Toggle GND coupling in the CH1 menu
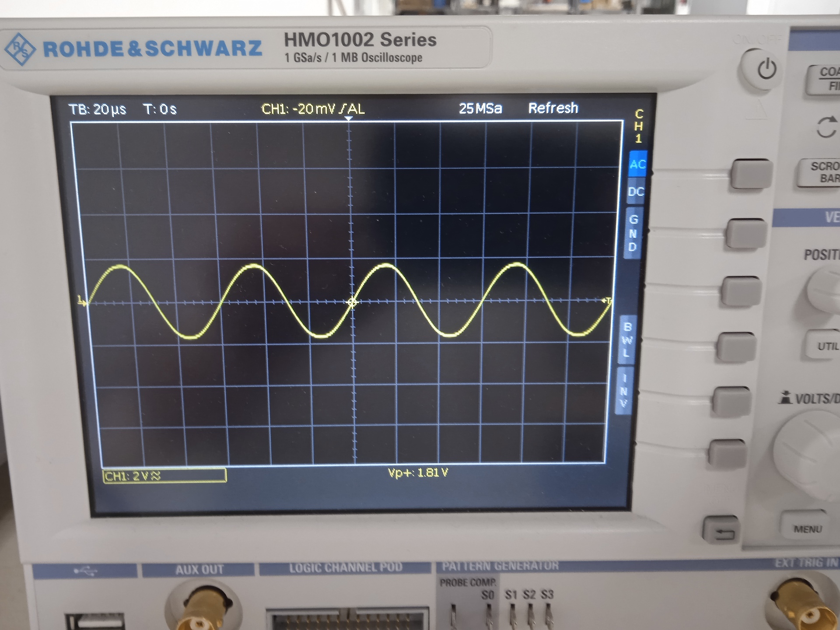 point(633,233)
